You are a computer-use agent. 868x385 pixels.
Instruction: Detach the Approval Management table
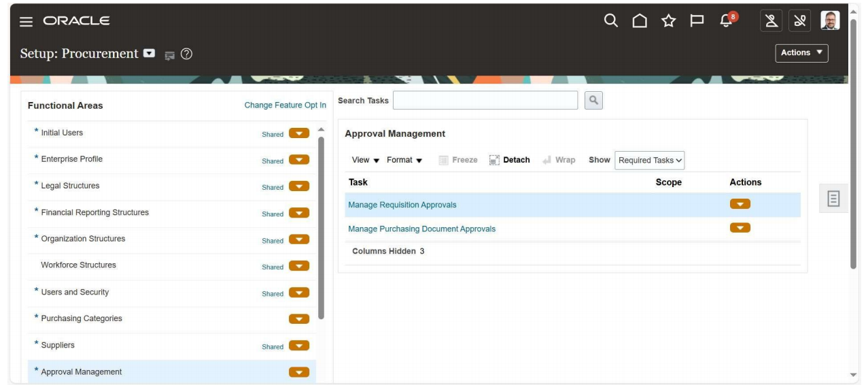tap(509, 161)
